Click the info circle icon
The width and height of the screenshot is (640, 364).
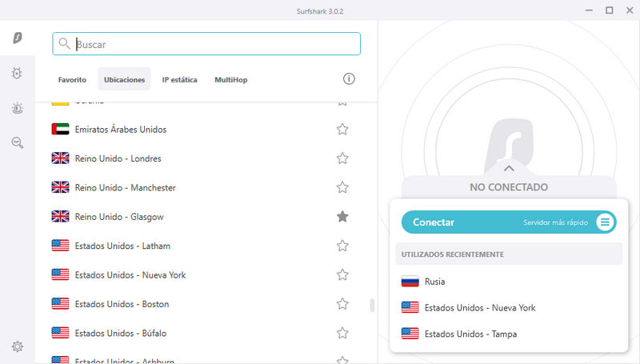[349, 78]
